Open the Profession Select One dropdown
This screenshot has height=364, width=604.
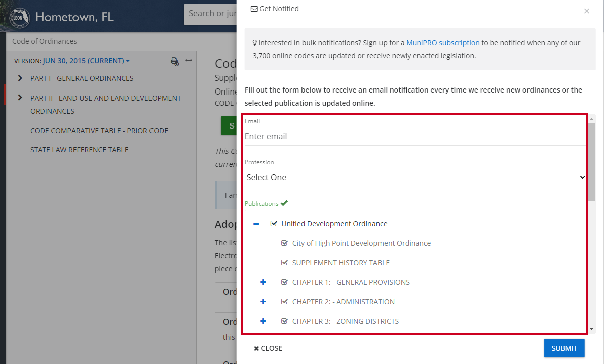point(416,177)
